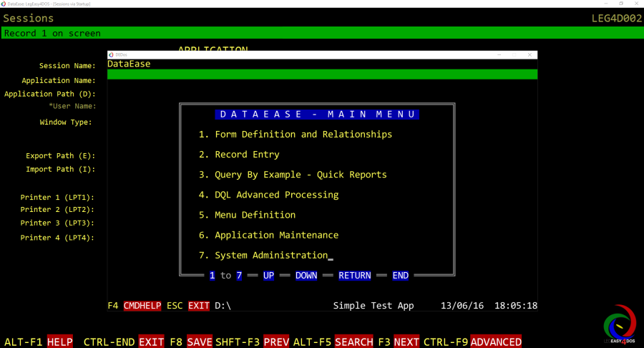Click the red EXIT label beside ESC
The width and height of the screenshot is (644, 348).
(x=198, y=306)
